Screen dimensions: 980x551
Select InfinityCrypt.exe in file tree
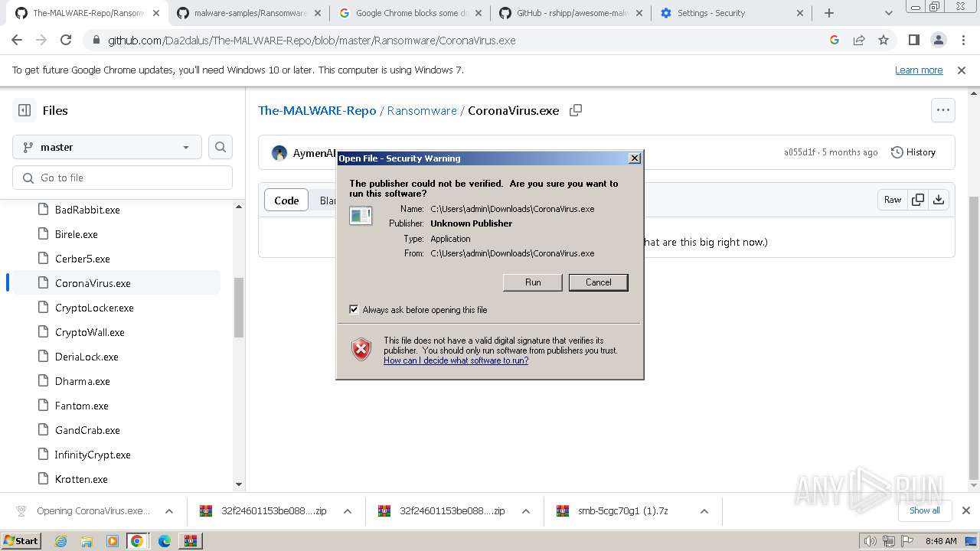coord(93,455)
